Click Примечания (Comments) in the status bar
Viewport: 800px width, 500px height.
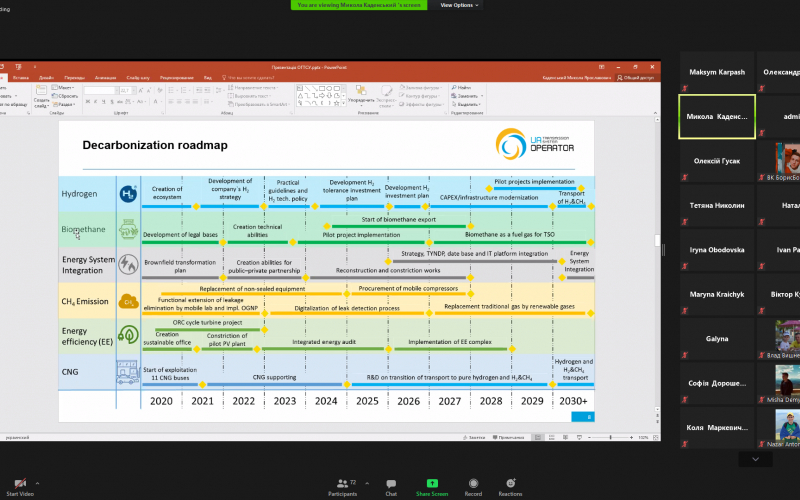(508, 437)
